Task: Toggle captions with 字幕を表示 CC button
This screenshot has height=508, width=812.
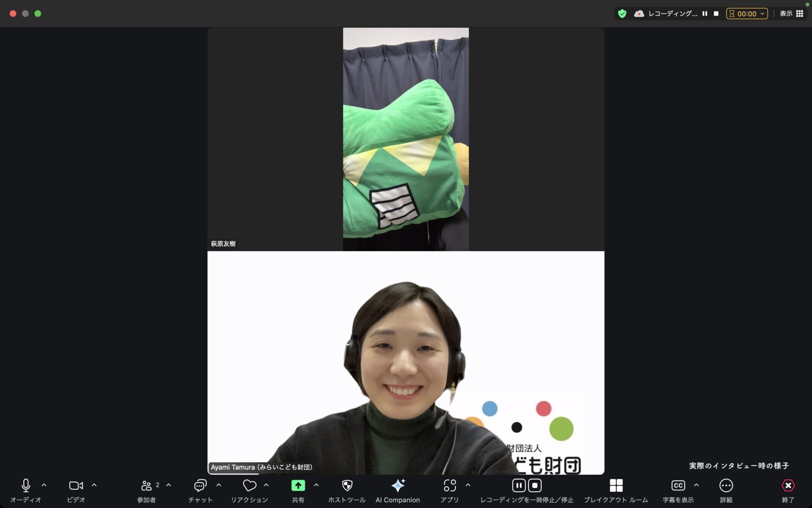Action: pyautogui.click(x=678, y=486)
